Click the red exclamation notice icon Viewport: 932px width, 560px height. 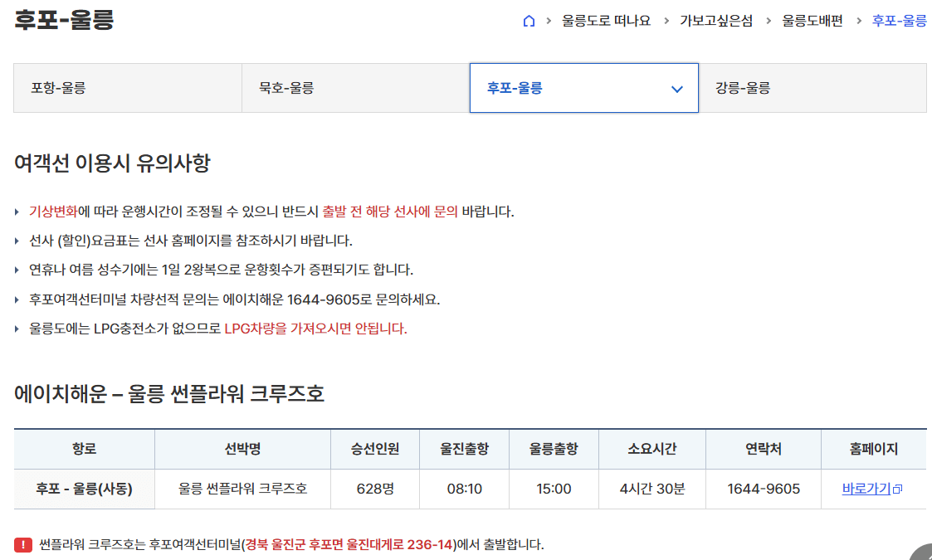(23, 544)
